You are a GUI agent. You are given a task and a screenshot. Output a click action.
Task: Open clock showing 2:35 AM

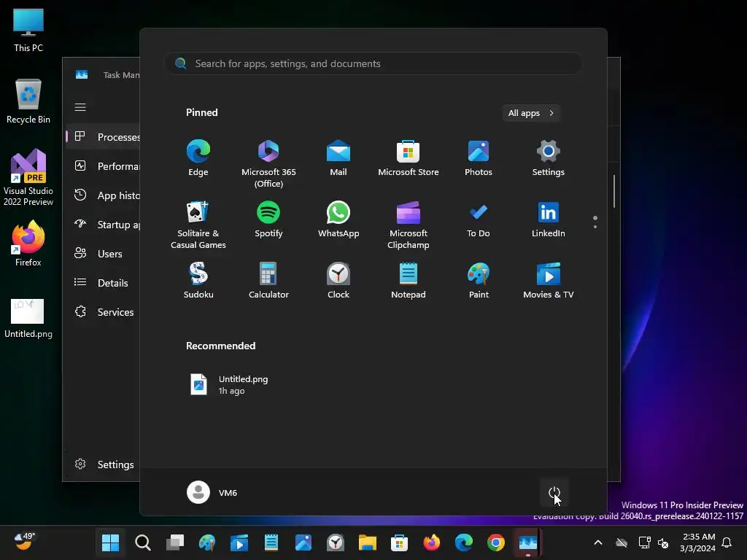point(698,542)
